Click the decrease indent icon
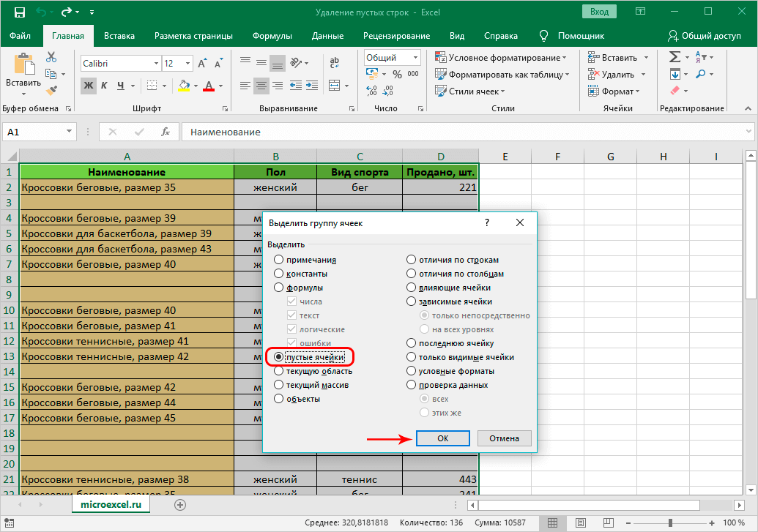758x532 pixels. pos(296,86)
